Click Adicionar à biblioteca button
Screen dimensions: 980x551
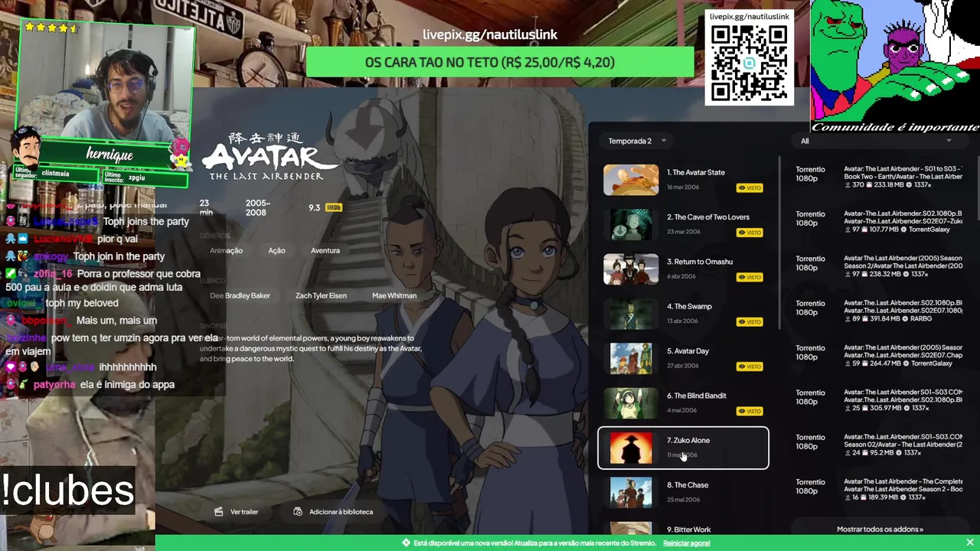point(333,512)
